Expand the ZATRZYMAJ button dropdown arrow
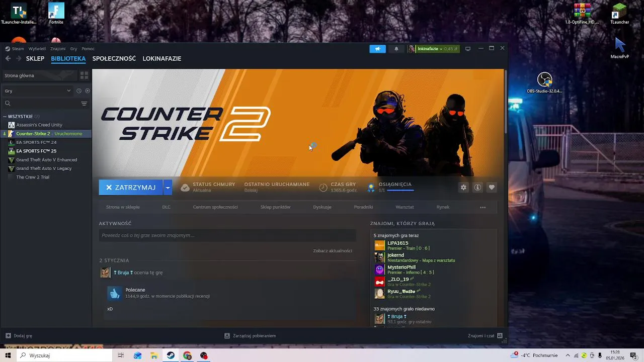644x362 pixels. [x=168, y=188]
